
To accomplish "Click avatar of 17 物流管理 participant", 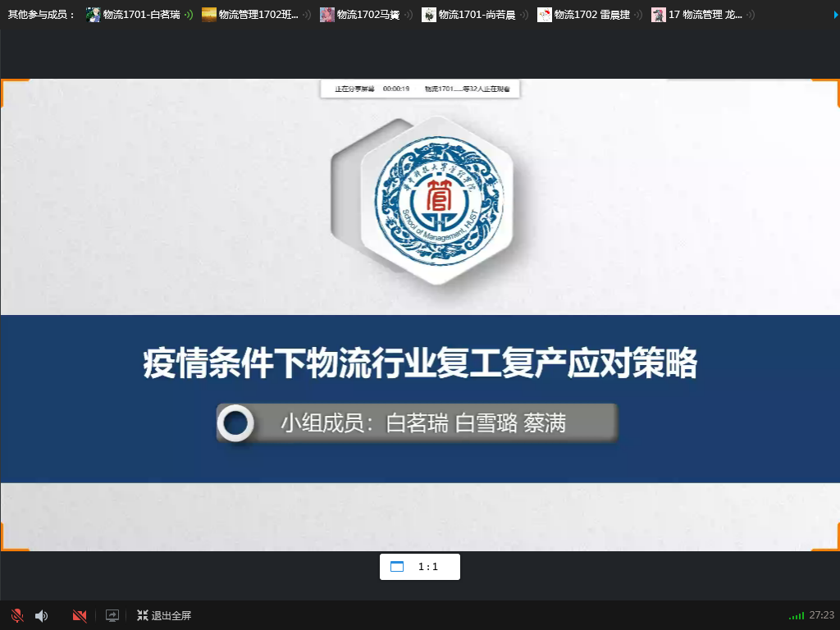I will pos(659,15).
